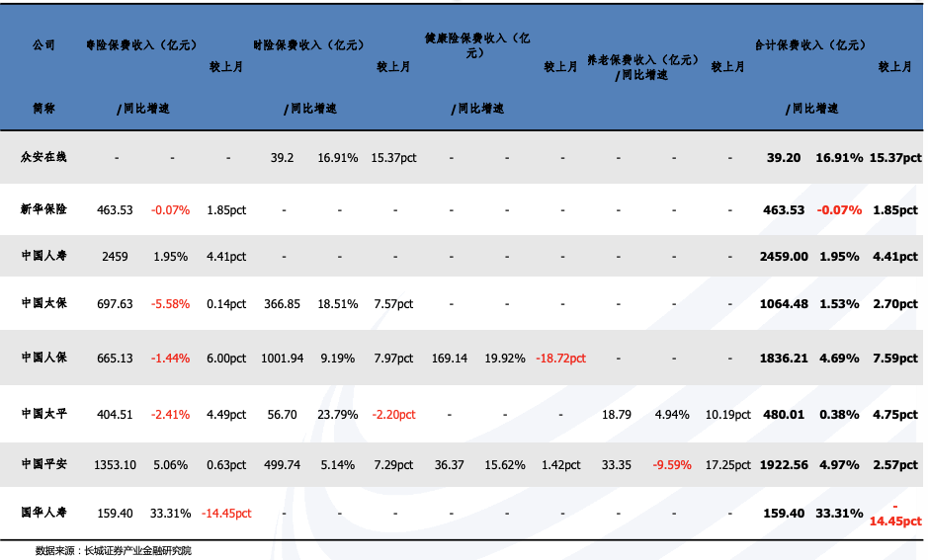Select 中国人寿 life premium value 2459
Screen dimensions: 928x560
[115, 257]
